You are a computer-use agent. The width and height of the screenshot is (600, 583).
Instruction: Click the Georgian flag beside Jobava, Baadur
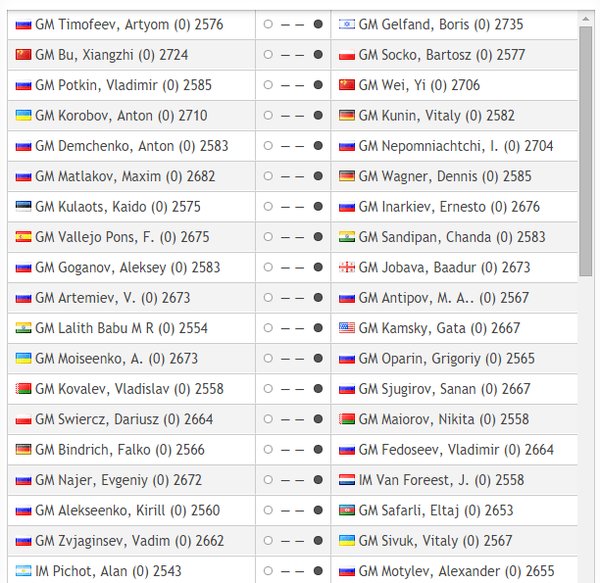(347, 267)
